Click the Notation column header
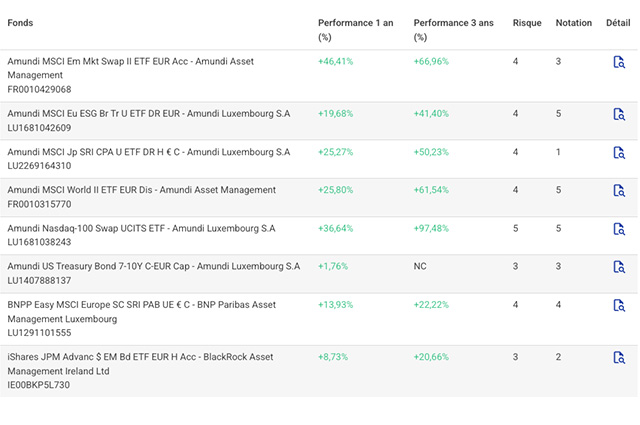 click(573, 23)
